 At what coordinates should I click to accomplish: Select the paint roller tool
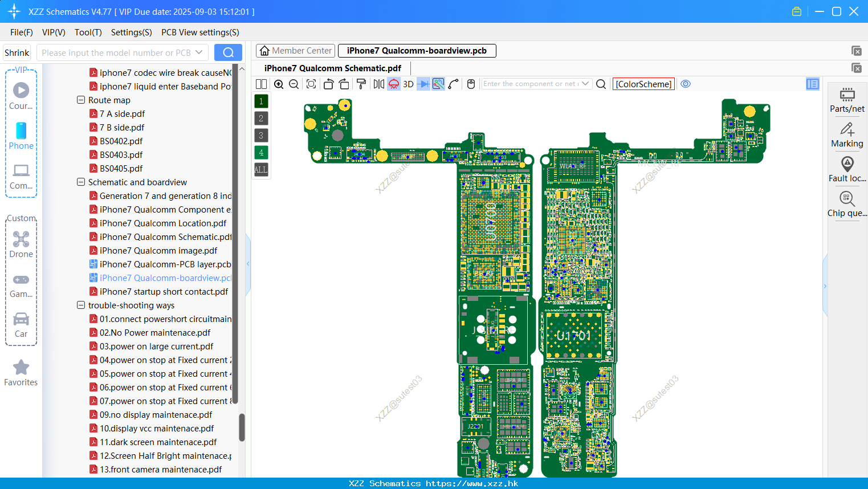(x=361, y=84)
